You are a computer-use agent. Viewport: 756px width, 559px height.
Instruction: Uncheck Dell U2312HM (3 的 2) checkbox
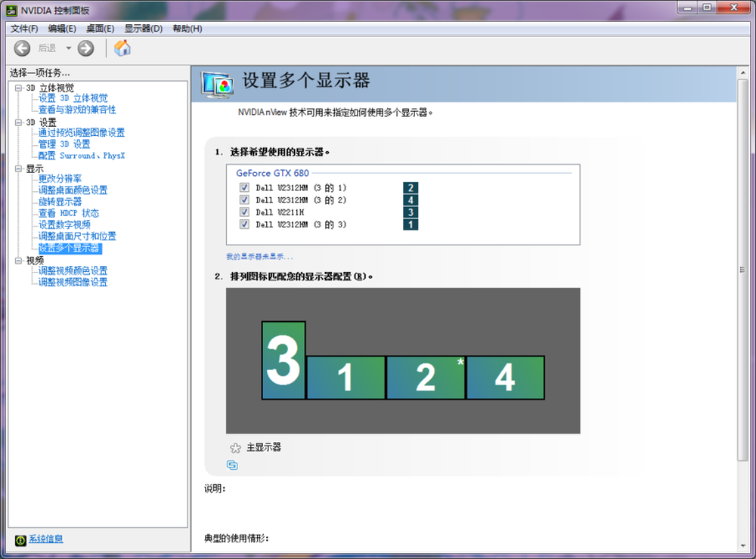point(244,199)
